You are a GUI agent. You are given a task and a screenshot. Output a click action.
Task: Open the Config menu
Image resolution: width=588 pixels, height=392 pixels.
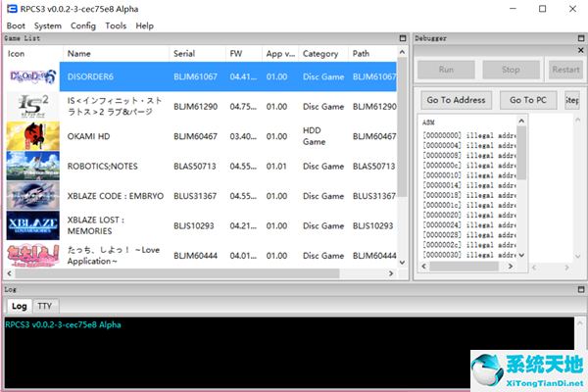83,25
